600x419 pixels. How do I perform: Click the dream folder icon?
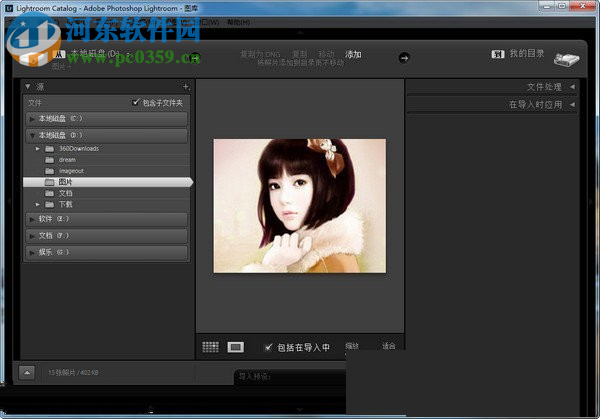pyautogui.click(x=49, y=160)
